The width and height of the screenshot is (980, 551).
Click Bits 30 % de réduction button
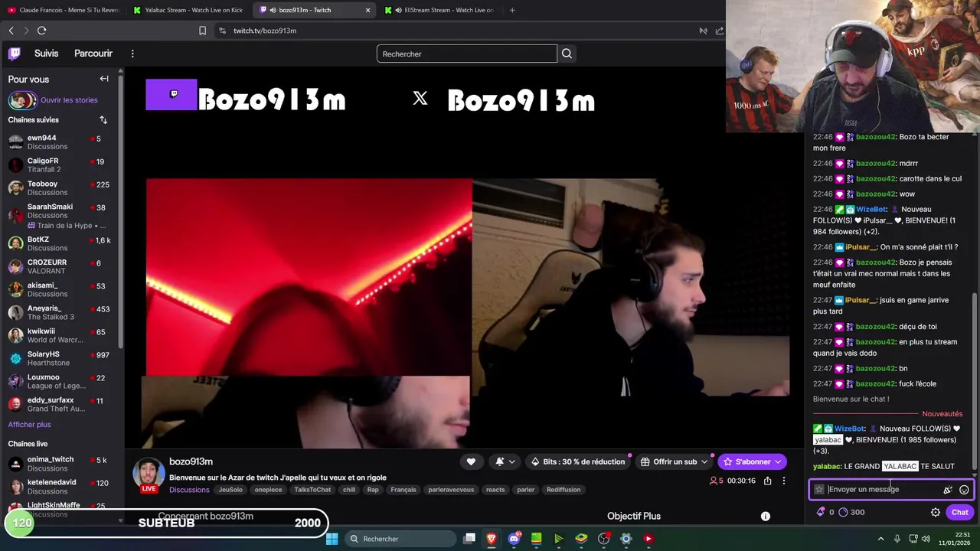click(x=578, y=461)
